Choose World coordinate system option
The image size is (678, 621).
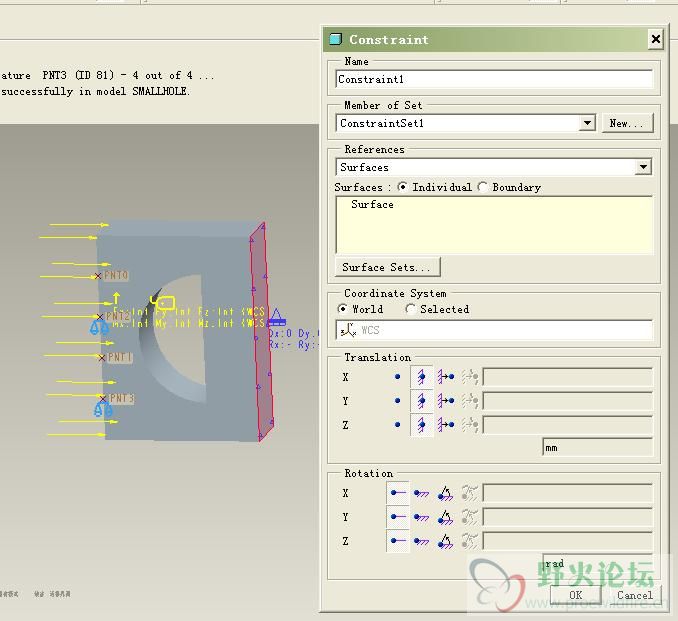pyautogui.click(x=342, y=309)
